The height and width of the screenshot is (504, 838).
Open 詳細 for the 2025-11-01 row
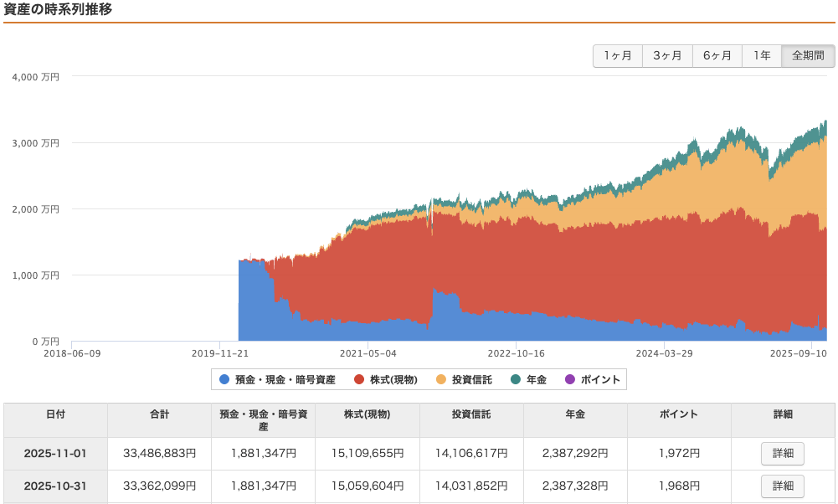tap(782, 454)
